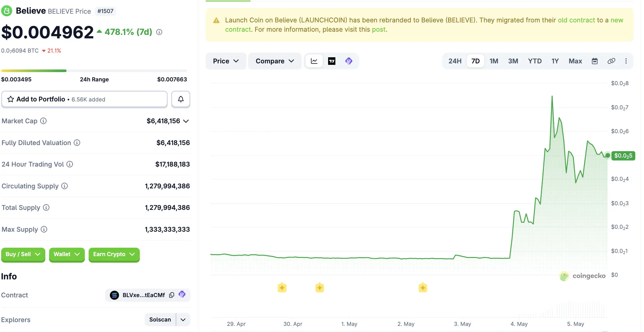Click the #1507 rank badge

click(105, 11)
